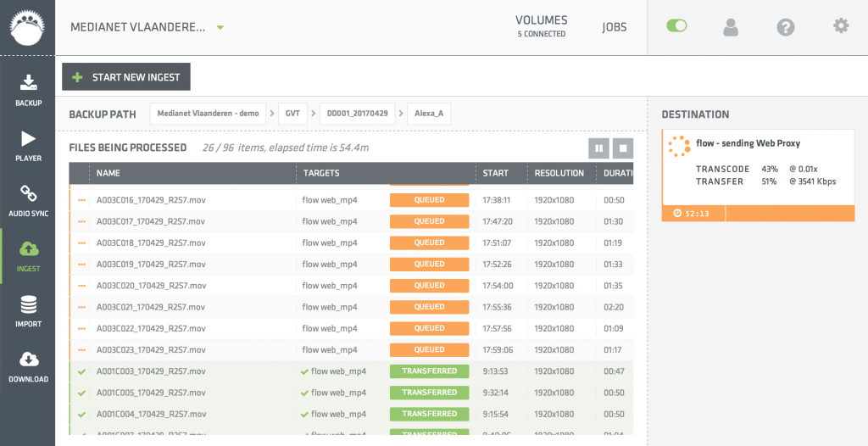
Task: Select the Import sidebar icon
Action: tap(28, 310)
